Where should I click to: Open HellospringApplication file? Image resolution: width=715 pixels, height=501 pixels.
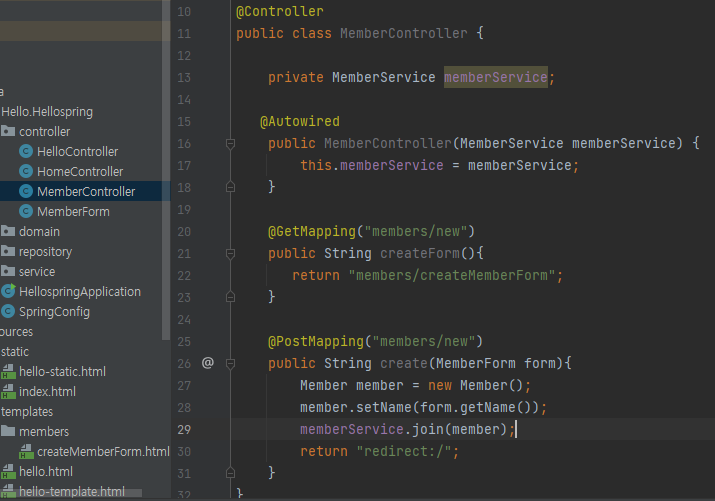80,292
